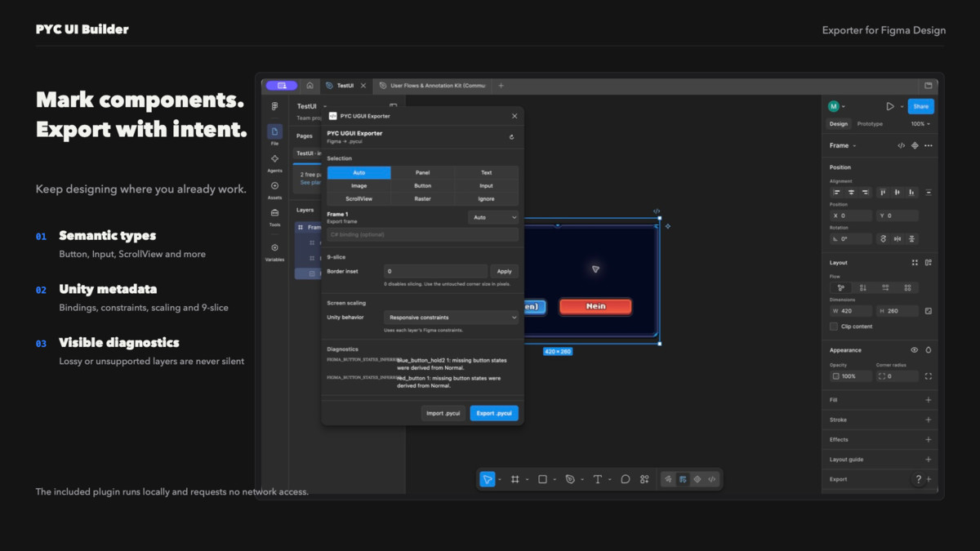
Task: Open the Present options arrow beside play
Action: coord(902,107)
